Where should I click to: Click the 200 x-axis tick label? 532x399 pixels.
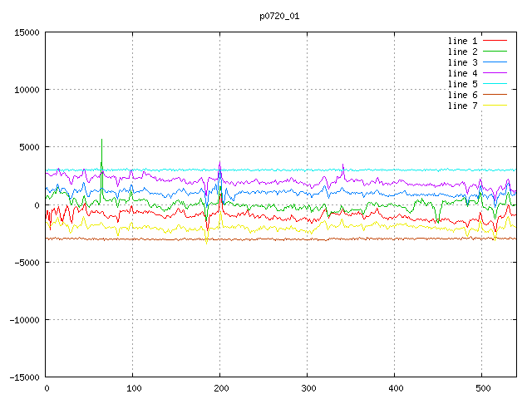[x=220, y=388]
